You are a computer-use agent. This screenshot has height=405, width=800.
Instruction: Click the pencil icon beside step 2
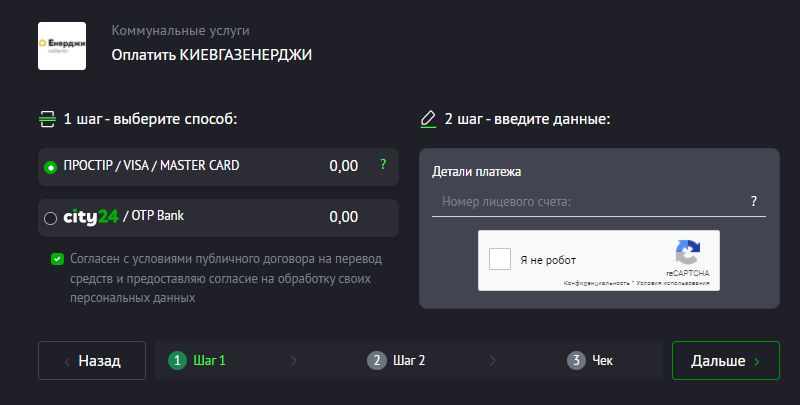point(429,119)
